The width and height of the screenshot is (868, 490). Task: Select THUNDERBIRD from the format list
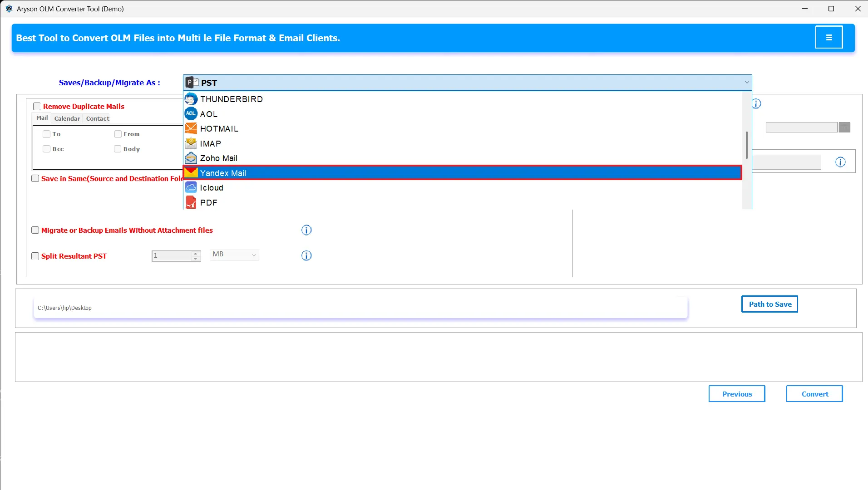point(463,99)
